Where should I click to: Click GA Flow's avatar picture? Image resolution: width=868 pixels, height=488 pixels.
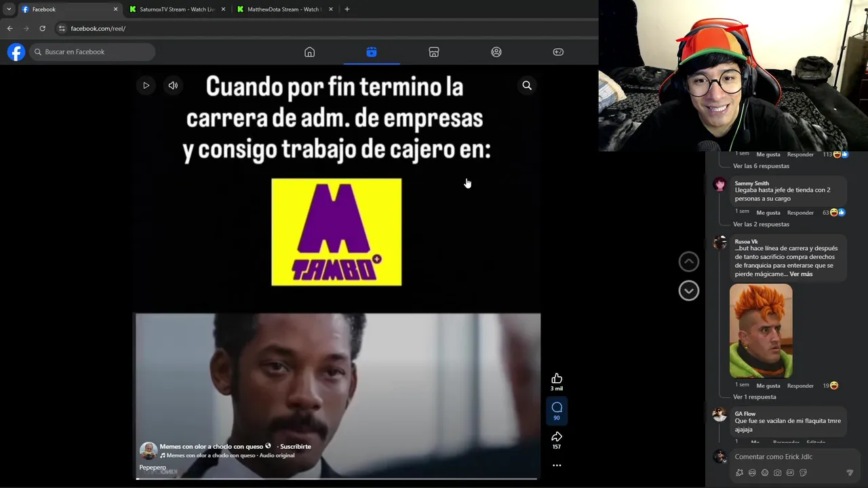[719, 415]
